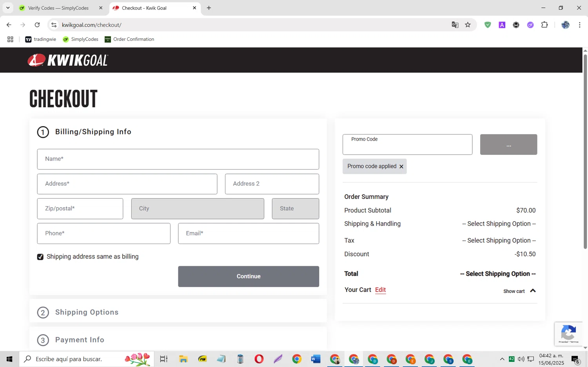Click the $70.00 Product Subtotal value
The image size is (588, 367).
[526, 210]
